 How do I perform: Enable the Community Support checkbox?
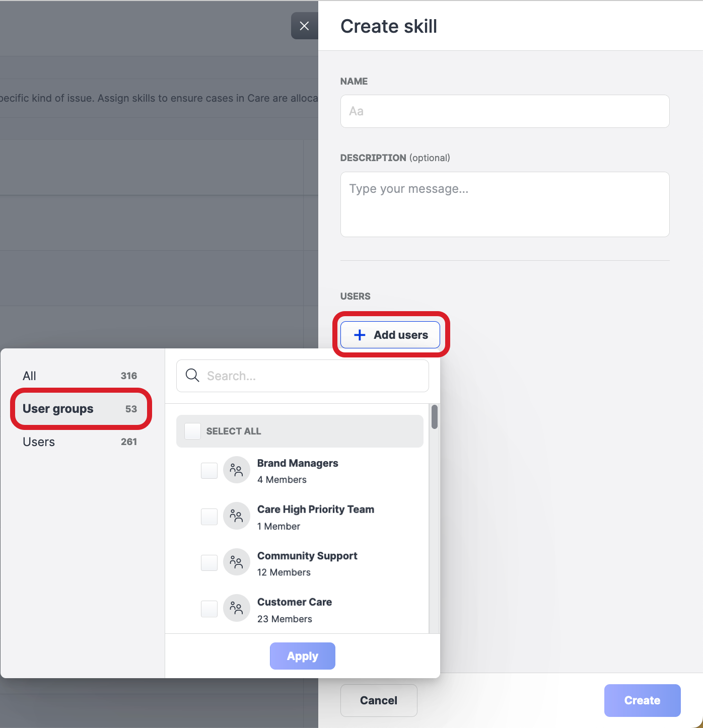209,563
